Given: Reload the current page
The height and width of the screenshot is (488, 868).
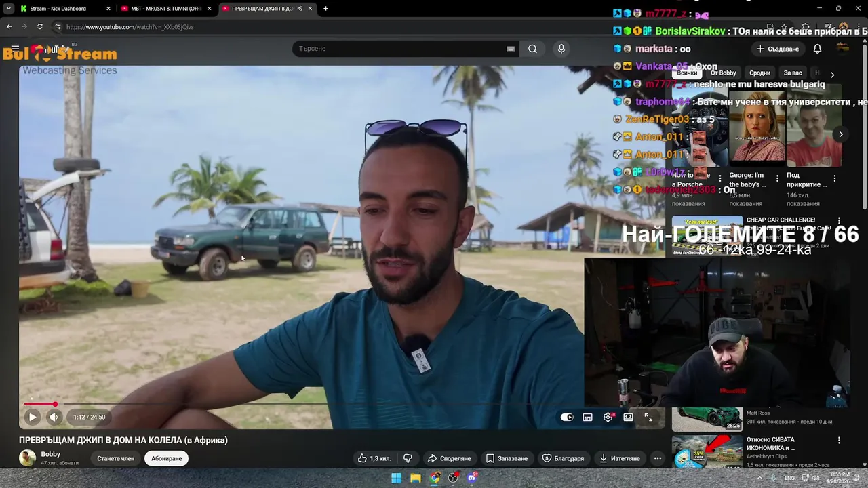Looking at the screenshot, I should click(40, 27).
